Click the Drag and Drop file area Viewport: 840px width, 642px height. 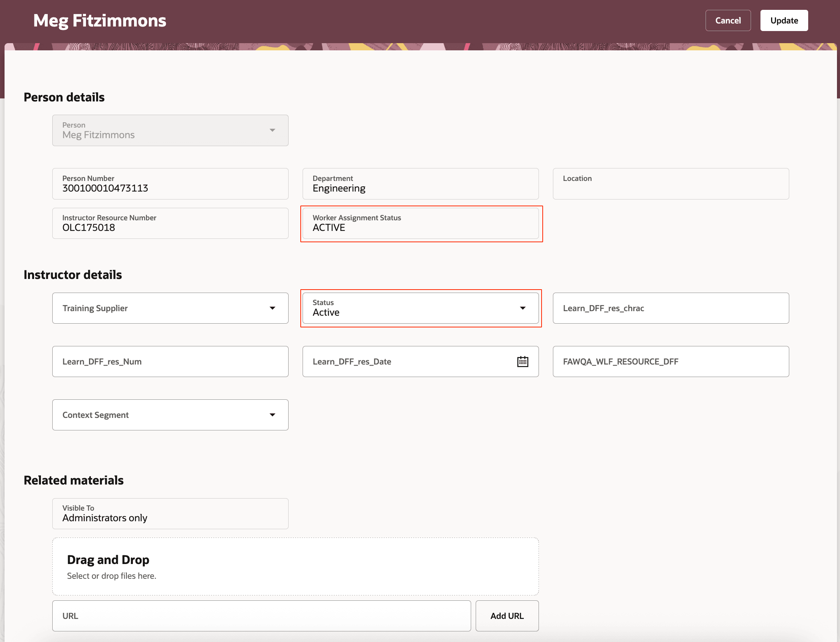295,566
